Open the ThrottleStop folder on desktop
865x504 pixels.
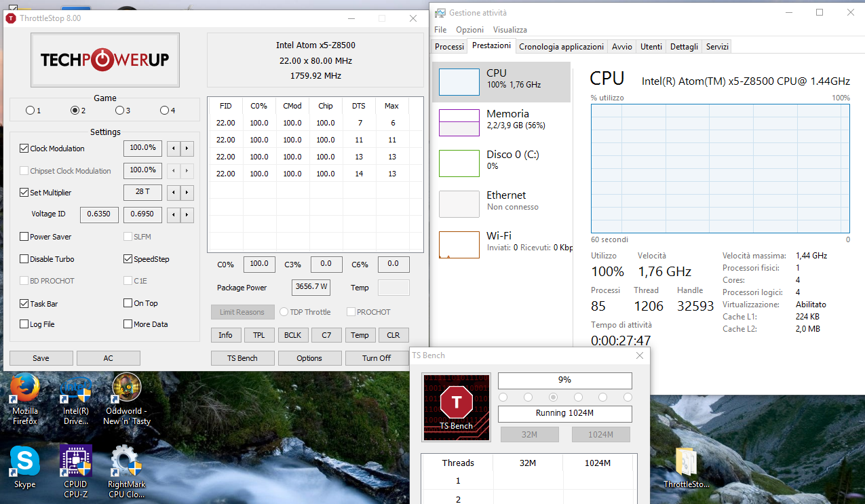tap(686, 467)
